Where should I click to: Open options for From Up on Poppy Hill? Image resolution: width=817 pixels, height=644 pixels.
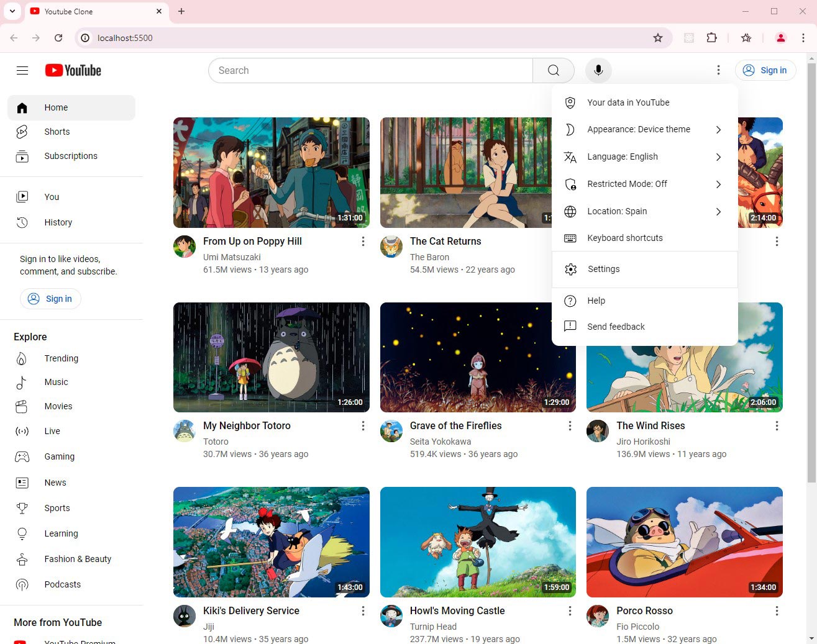(363, 242)
